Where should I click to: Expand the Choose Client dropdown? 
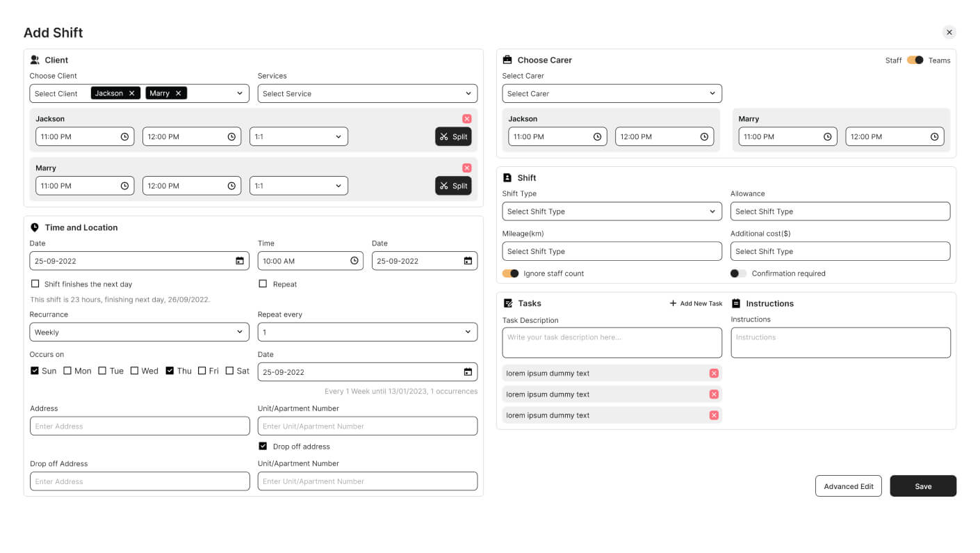tap(240, 93)
